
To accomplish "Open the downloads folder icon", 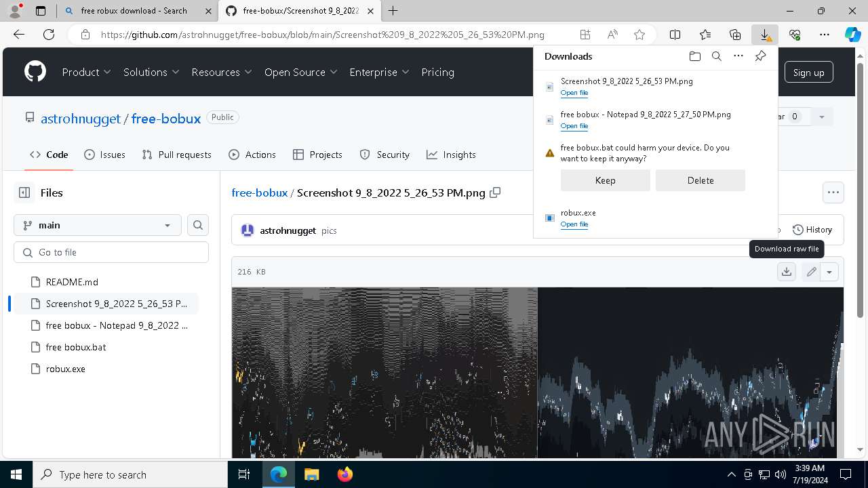I will 694,56.
